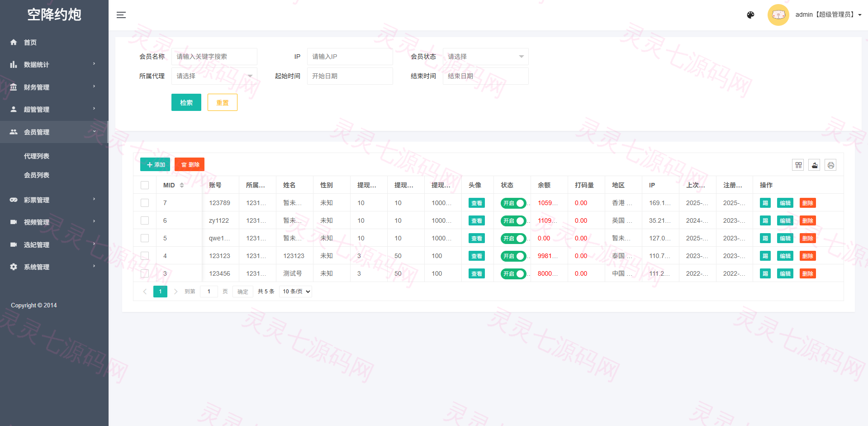This screenshot has width=868, height=426.
Task: Open the theme color palette icon
Action: click(750, 15)
